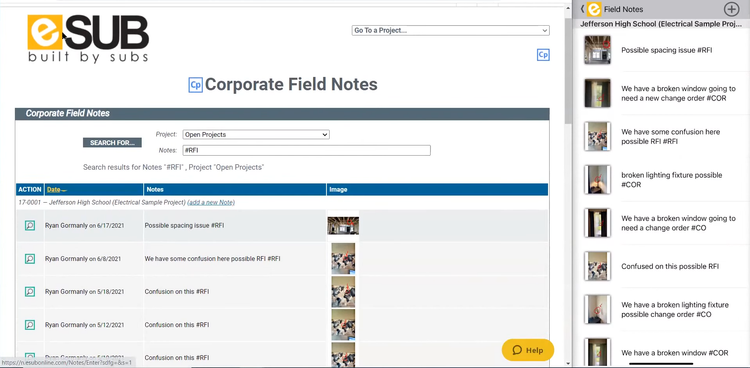The width and height of the screenshot is (750, 368).
Task: Select mobile note 'Possible spacing issue #RFI'
Action: 666,50
